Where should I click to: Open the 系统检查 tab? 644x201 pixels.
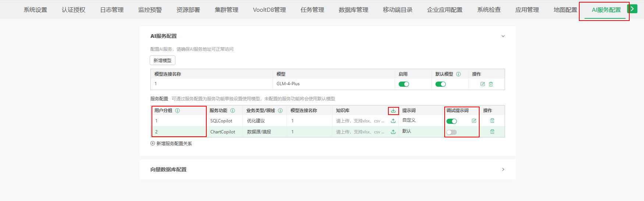point(489,10)
